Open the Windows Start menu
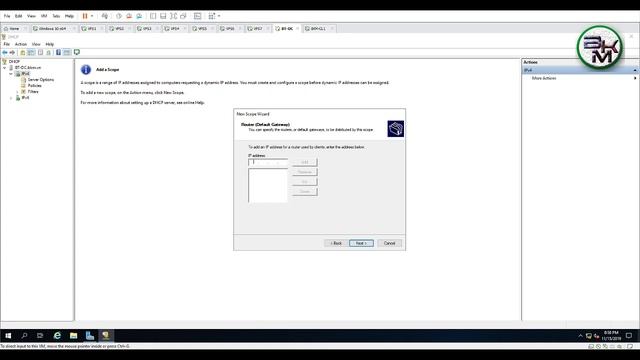640x360 pixels. pyautogui.click(x=8, y=336)
